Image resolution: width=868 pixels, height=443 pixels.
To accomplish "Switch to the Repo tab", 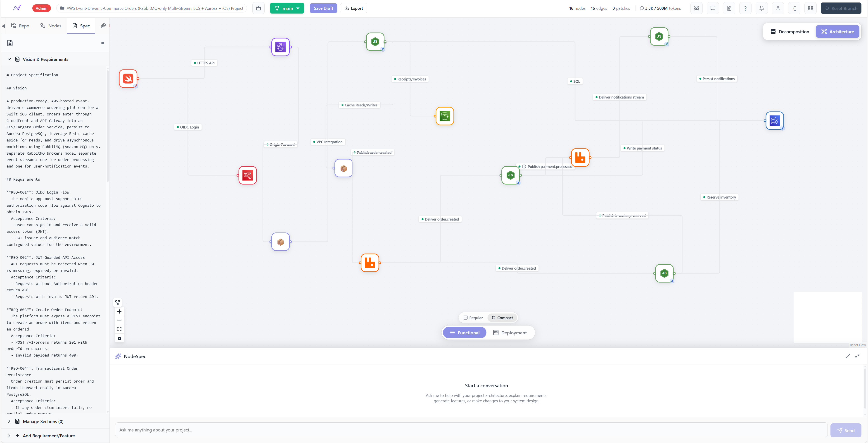I will coord(20,26).
